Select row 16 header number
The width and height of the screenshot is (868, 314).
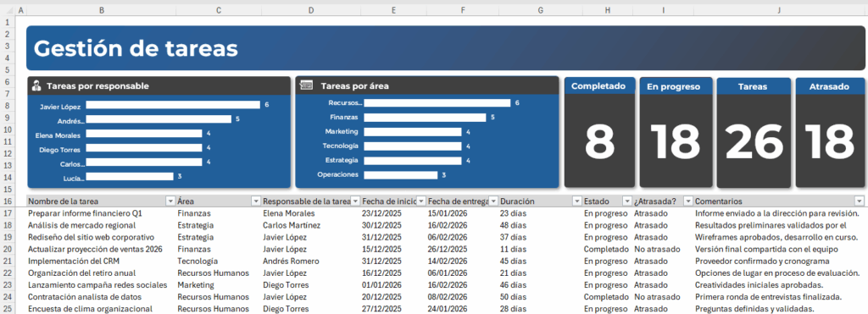click(x=7, y=201)
